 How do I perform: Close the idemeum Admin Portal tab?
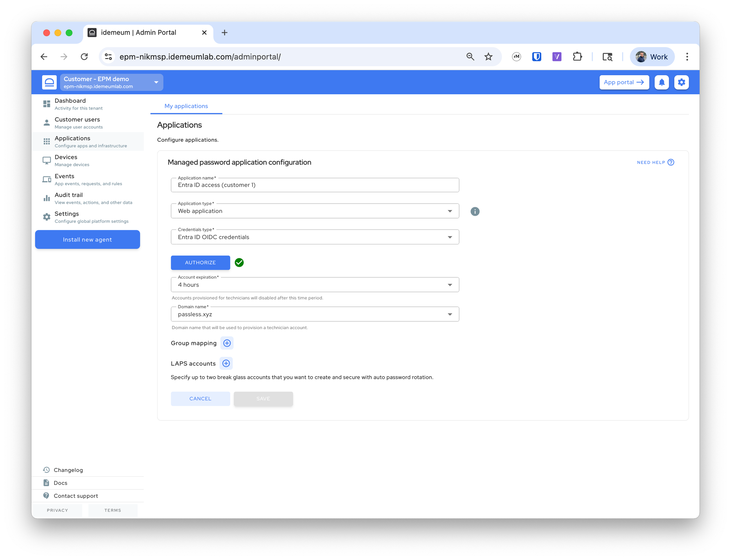click(x=204, y=33)
